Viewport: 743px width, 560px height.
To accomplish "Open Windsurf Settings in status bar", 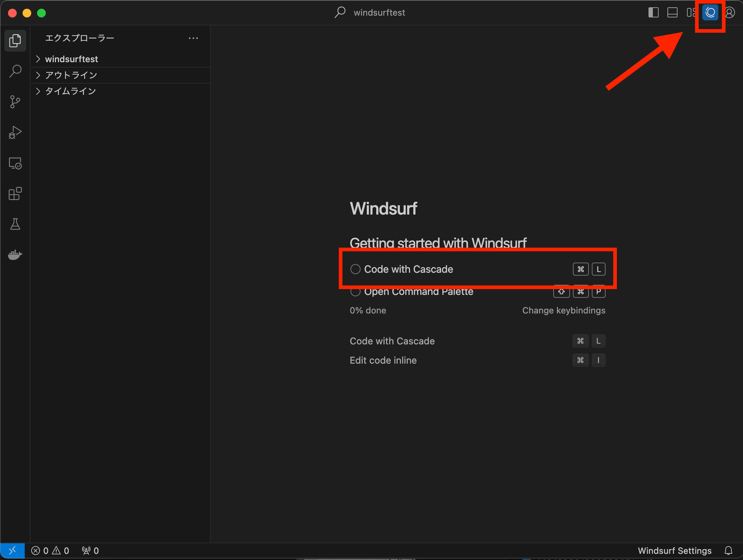I will click(674, 551).
